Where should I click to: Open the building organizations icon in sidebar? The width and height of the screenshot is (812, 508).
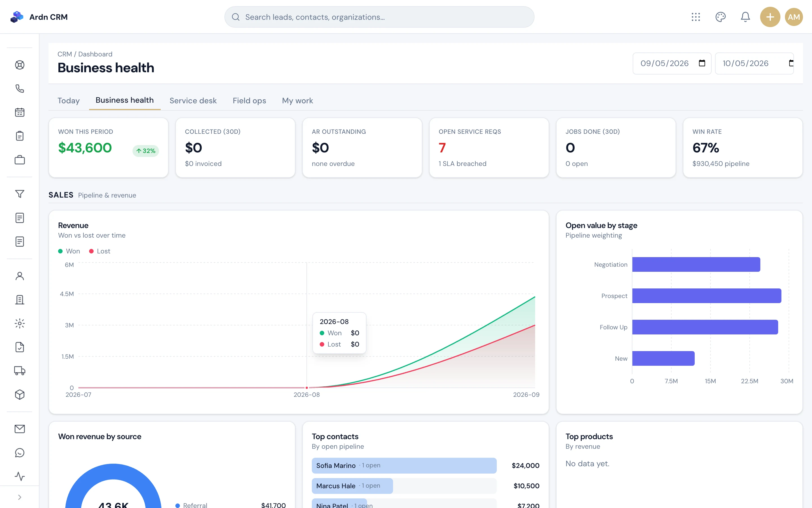point(19,300)
